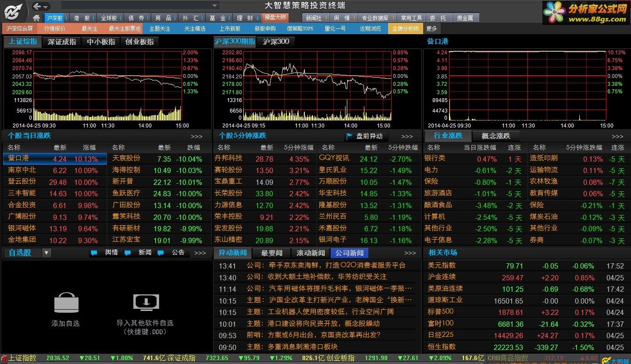Select 沪深综合屏 in the sub-toolbar
Image resolution: width=631 pixels, height=364 pixels.
pyautogui.click(x=20, y=29)
